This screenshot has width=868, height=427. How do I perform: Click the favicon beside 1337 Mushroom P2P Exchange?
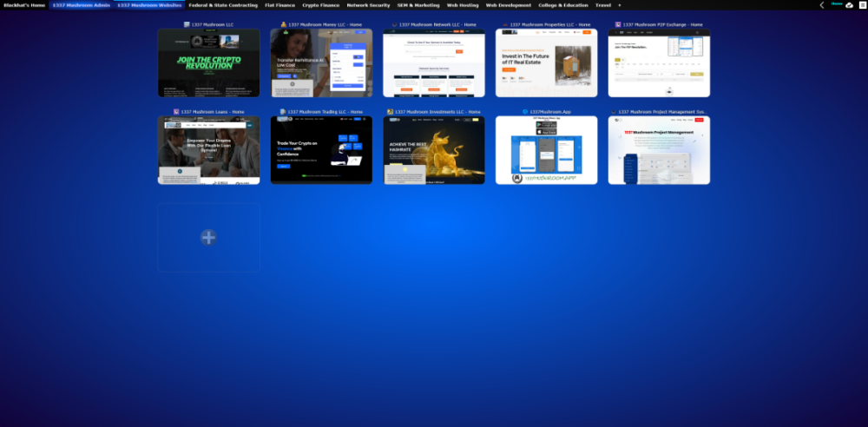tap(618, 24)
